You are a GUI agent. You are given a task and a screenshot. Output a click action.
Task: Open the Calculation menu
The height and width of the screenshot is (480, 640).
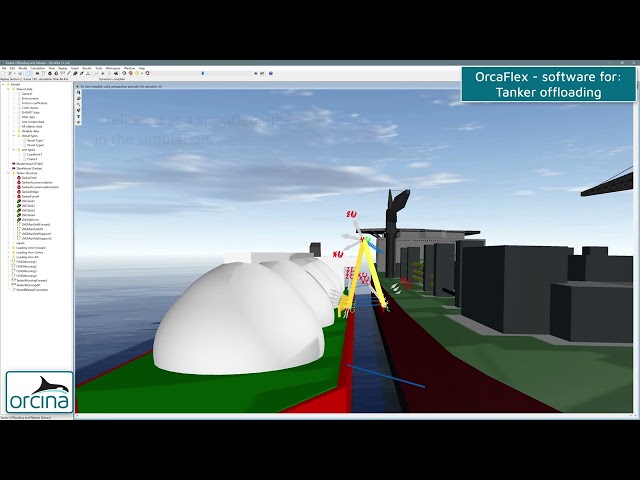(38, 68)
